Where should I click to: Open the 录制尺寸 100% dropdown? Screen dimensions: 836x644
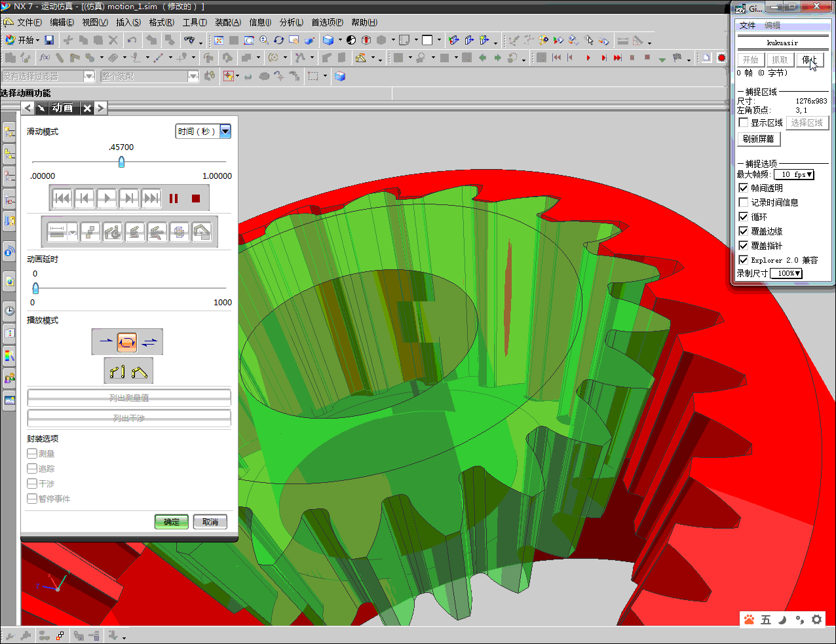coord(786,273)
